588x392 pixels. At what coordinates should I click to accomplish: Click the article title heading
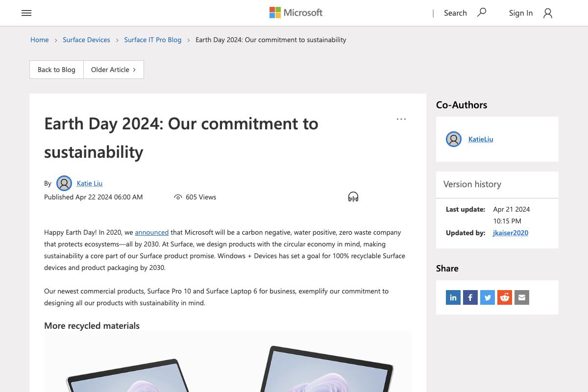tap(181, 138)
